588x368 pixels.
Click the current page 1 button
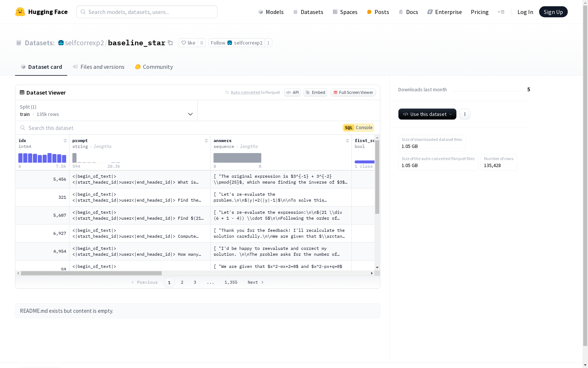click(x=169, y=282)
